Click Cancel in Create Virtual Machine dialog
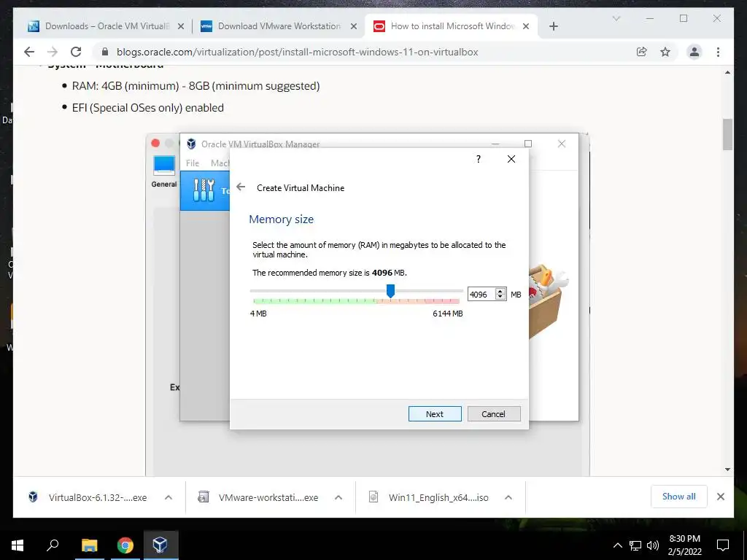 [x=494, y=414]
